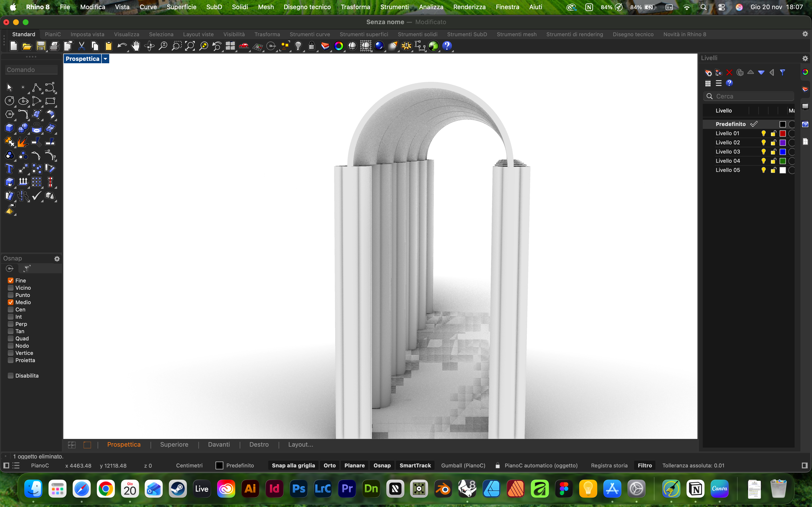The height and width of the screenshot is (507, 812).
Task: Activate the Pan view hand tool
Action: (136, 46)
